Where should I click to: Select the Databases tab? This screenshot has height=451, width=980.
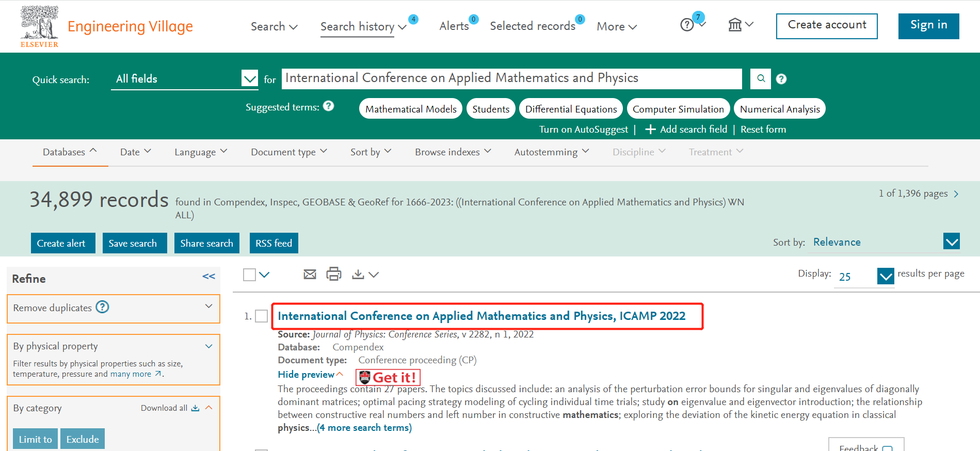tap(70, 152)
